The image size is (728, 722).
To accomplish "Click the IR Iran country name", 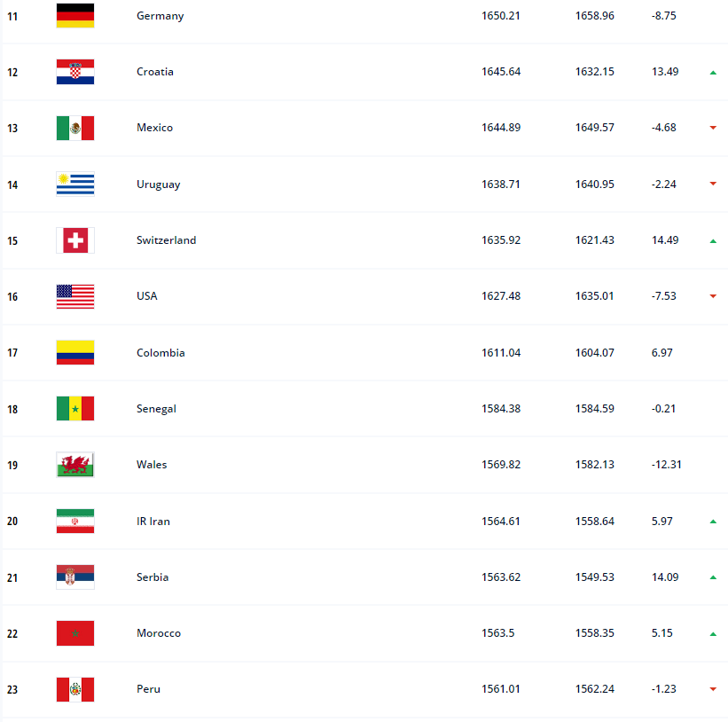I will pyautogui.click(x=153, y=522).
